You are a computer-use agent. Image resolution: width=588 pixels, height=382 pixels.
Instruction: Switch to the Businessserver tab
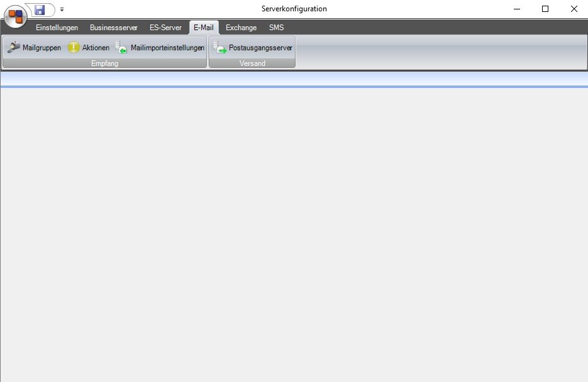click(x=114, y=28)
